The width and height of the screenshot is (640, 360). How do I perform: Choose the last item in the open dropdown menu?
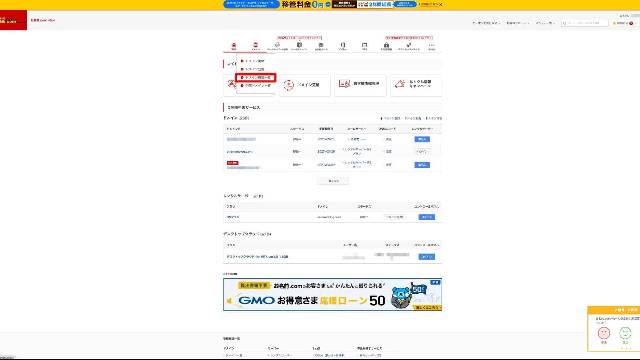pyautogui.click(x=256, y=86)
